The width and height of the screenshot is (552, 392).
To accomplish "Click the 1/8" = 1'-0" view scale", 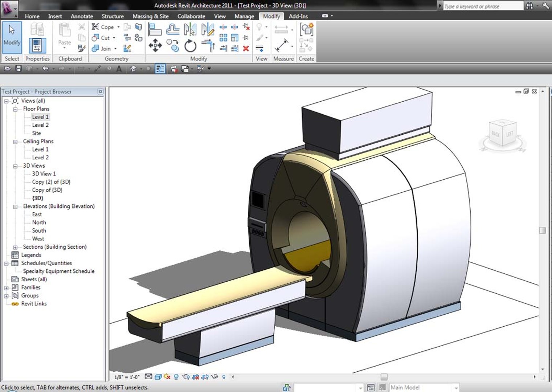I will pyautogui.click(x=127, y=377).
